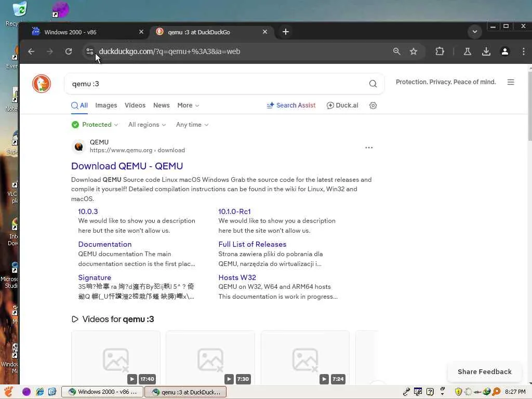The width and height of the screenshot is (532, 399).
Task: Close the Windows 2000 - v86 tab
Action: (x=141, y=32)
